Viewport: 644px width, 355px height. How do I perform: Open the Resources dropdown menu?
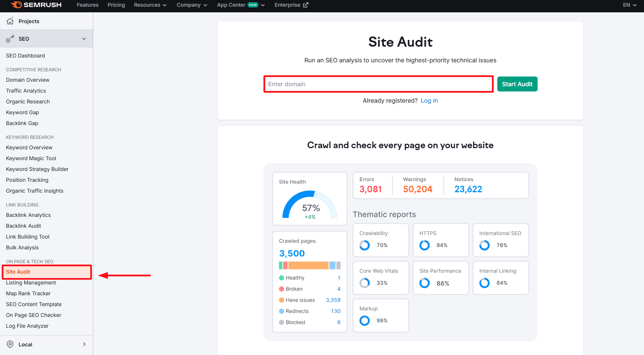(150, 5)
